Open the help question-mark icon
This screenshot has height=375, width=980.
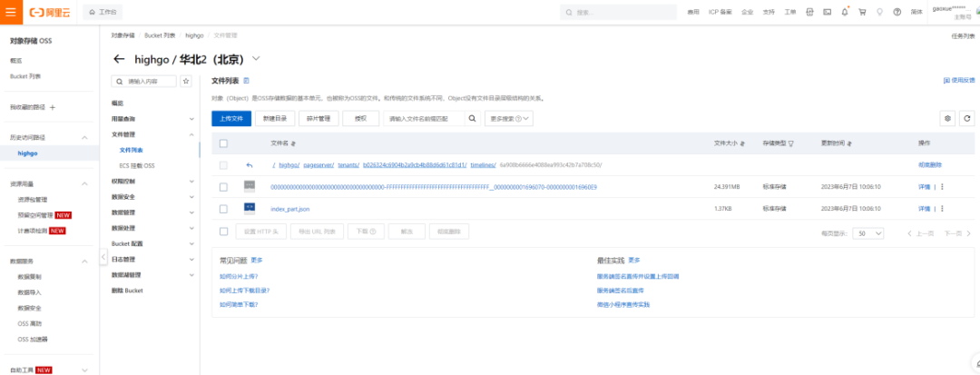click(x=897, y=12)
